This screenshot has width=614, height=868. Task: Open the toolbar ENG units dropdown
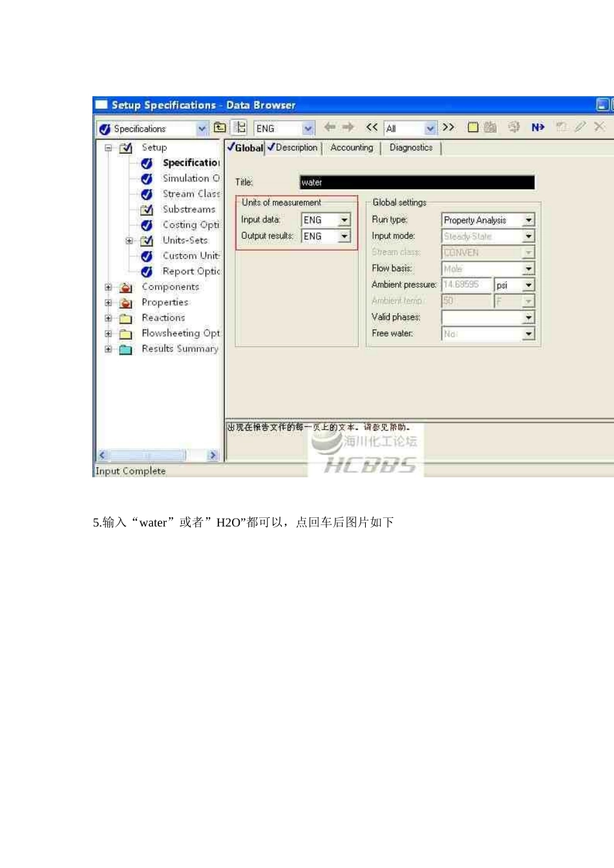(x=308, y=129)
